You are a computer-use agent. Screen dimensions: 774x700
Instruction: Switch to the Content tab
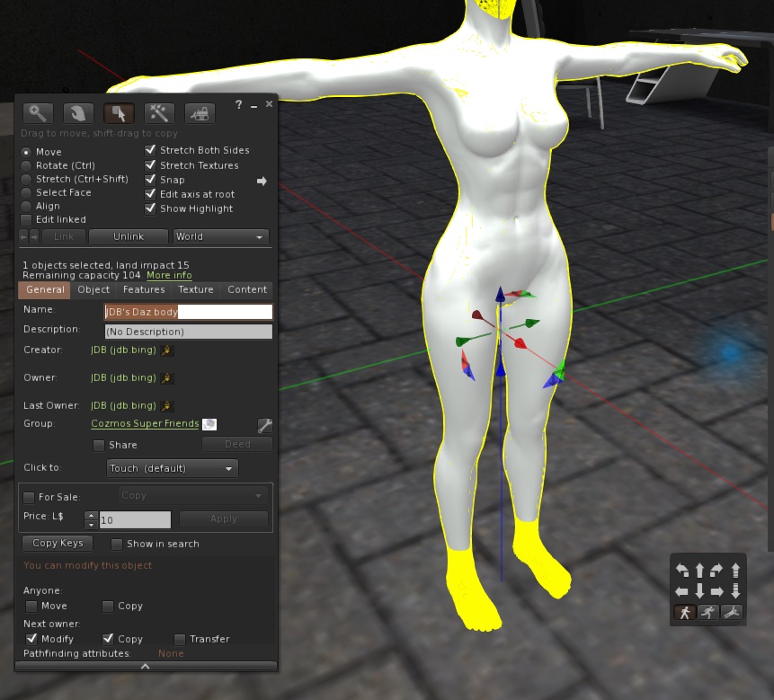[x=247, y=290]
